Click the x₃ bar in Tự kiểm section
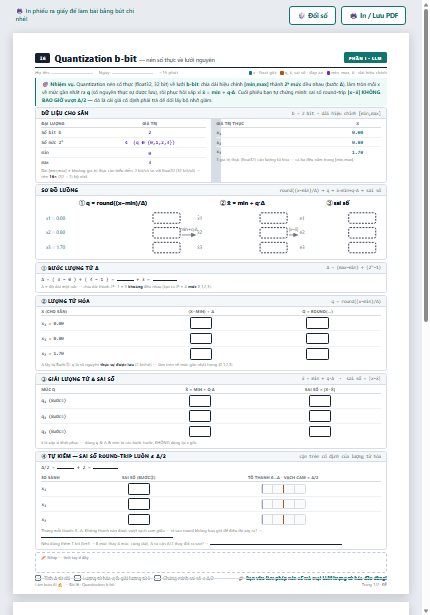Image resolution: width=430 pixels, height=615 pixels. 284,520
